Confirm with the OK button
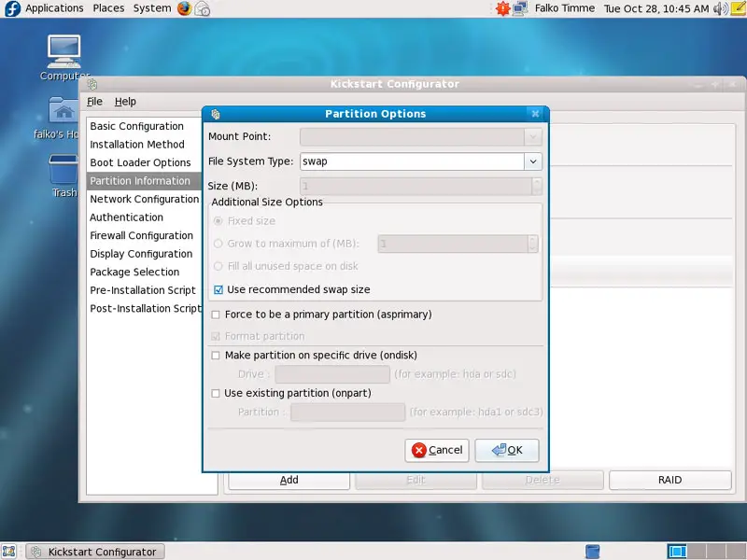Image resolution: width=747 pixels, height=560 pixels. (507, 450)
